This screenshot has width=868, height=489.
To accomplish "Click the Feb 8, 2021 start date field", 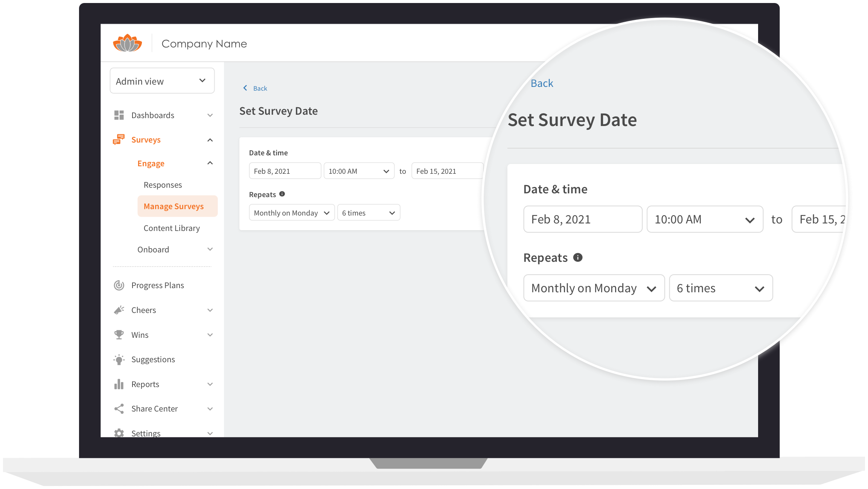I will 285,171.
